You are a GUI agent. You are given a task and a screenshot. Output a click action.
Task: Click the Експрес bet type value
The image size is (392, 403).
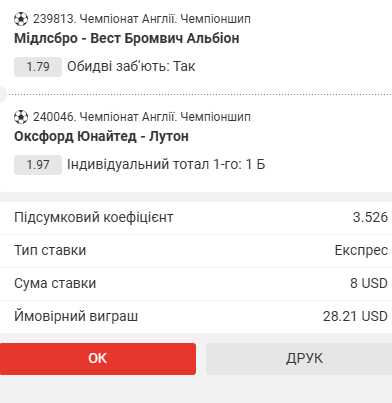coord(361,251)
